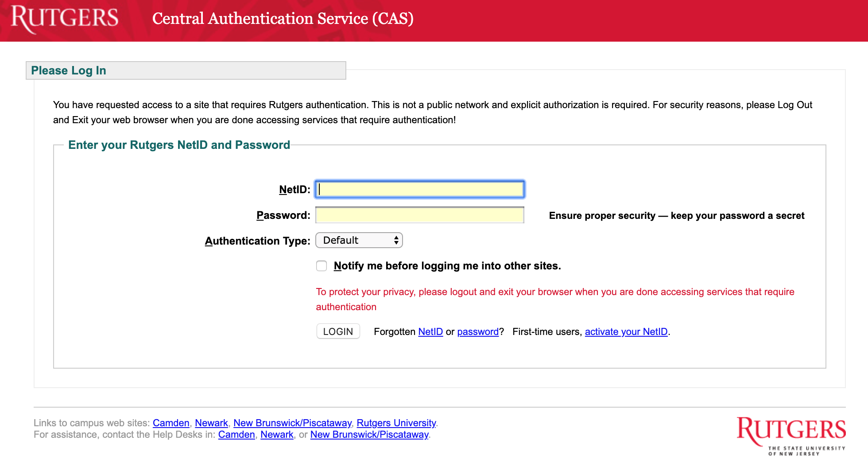Enable the notify before logging in checkbox
This screenshot has width=868, height=467.
click(322, 266)
